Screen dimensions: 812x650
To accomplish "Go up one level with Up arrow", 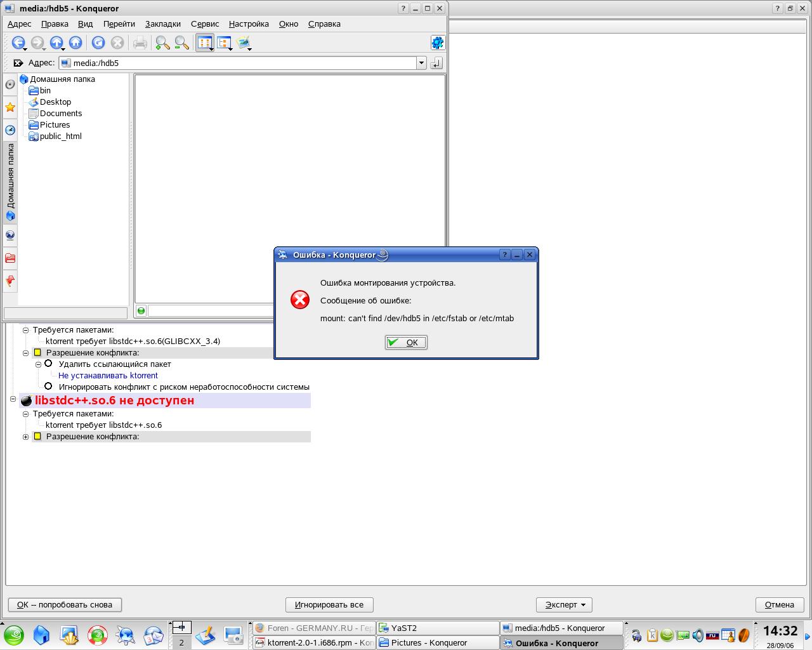I will [56, 43].
